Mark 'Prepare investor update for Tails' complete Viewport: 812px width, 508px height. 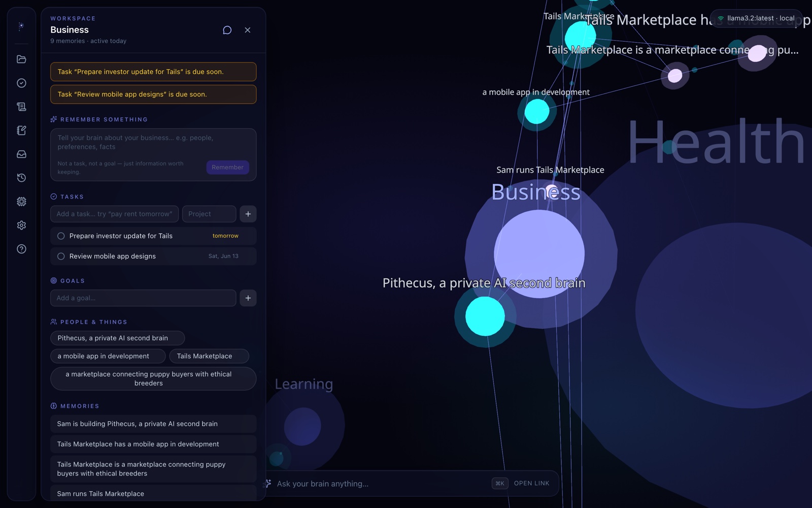[x=61, y=236]
